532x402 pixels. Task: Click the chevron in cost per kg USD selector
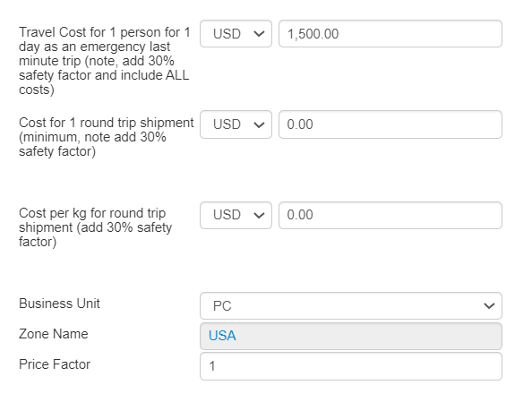(259, 216)
